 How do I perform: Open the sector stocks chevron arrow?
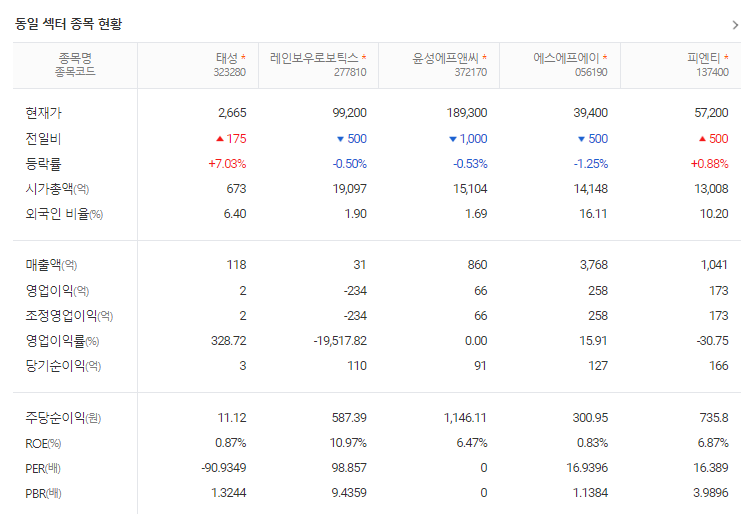click(x=735, y=25)
